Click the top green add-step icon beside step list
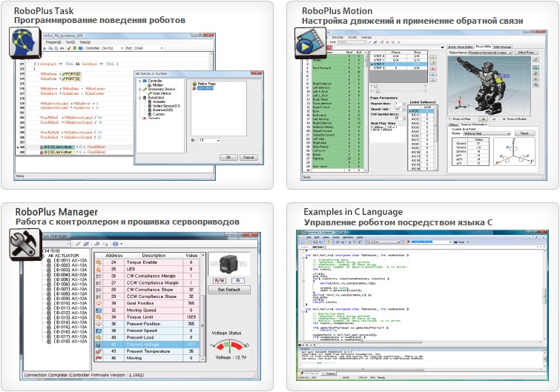 433,57
